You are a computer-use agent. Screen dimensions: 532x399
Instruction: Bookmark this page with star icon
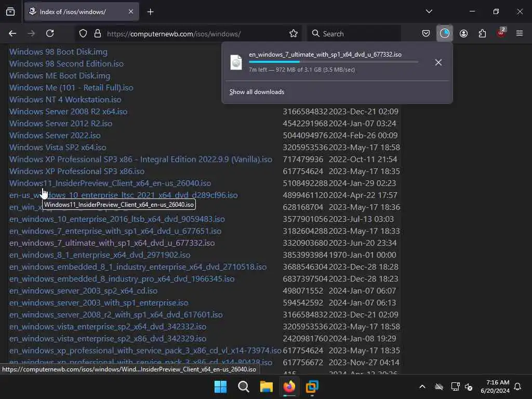[294, 33]
